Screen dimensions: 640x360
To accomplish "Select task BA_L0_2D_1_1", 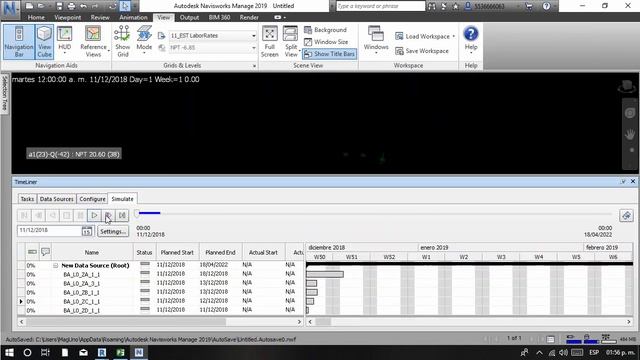I will (82, 310).
